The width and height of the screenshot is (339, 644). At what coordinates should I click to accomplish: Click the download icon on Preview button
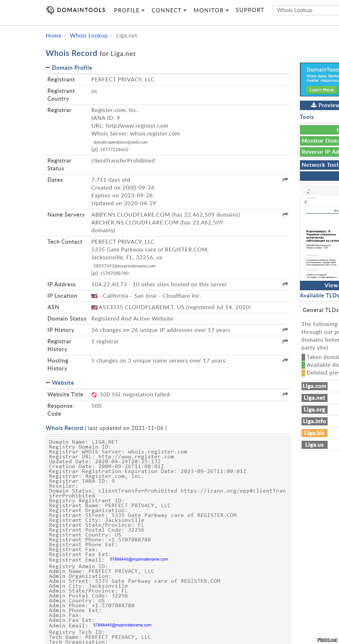coord(314,105)
